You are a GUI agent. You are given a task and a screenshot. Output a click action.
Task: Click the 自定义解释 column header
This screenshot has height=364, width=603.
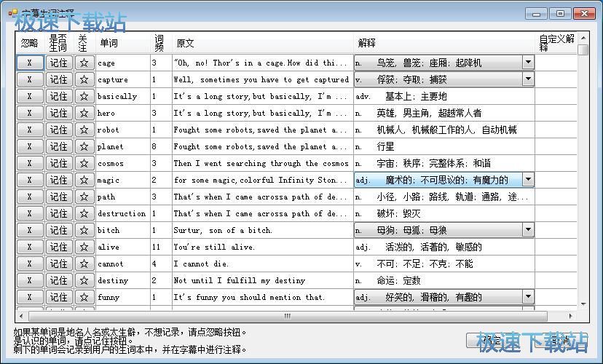tap(556, 43)
